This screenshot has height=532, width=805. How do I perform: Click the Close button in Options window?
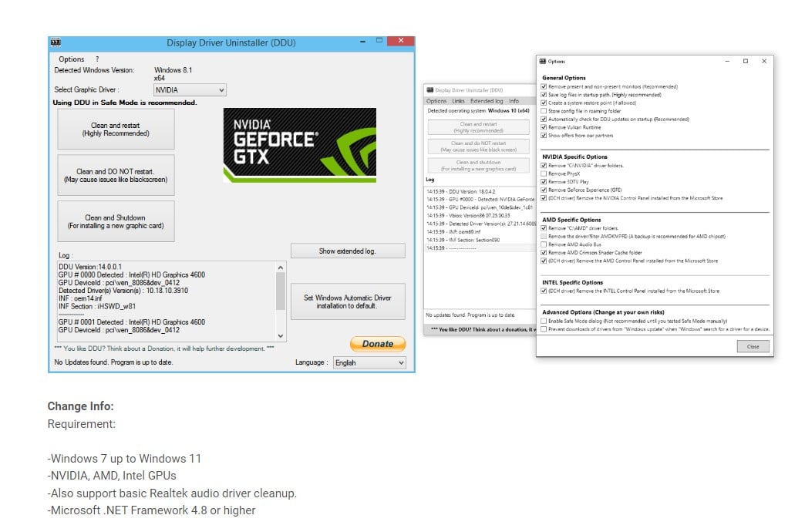(753, 347)
